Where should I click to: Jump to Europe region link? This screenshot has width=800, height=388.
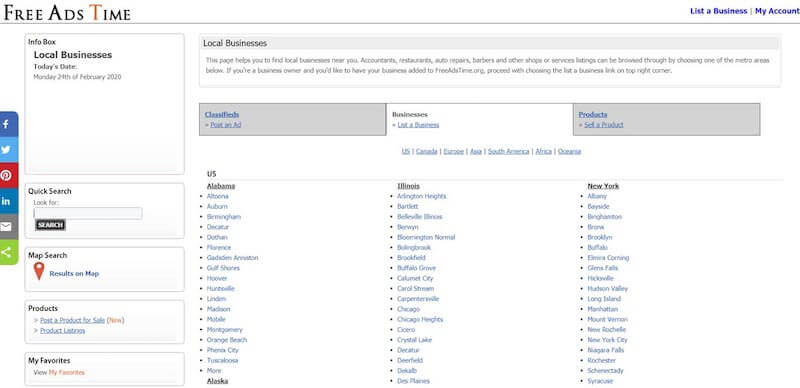point(454,151)
